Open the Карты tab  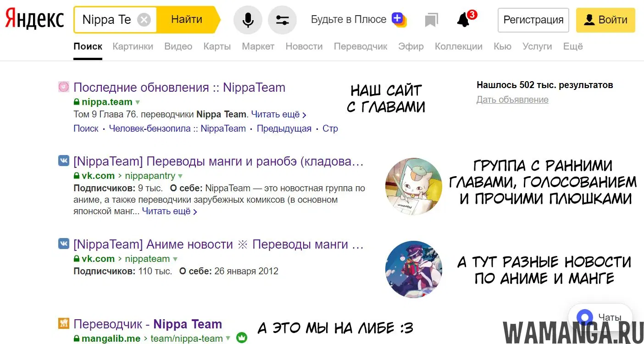coord(217,46)
